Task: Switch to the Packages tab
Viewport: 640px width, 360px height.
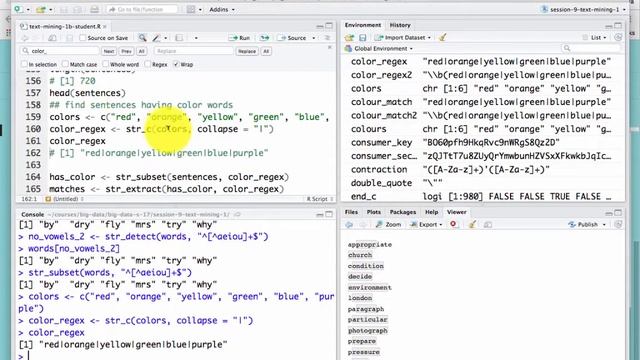Action: (402, 212)
